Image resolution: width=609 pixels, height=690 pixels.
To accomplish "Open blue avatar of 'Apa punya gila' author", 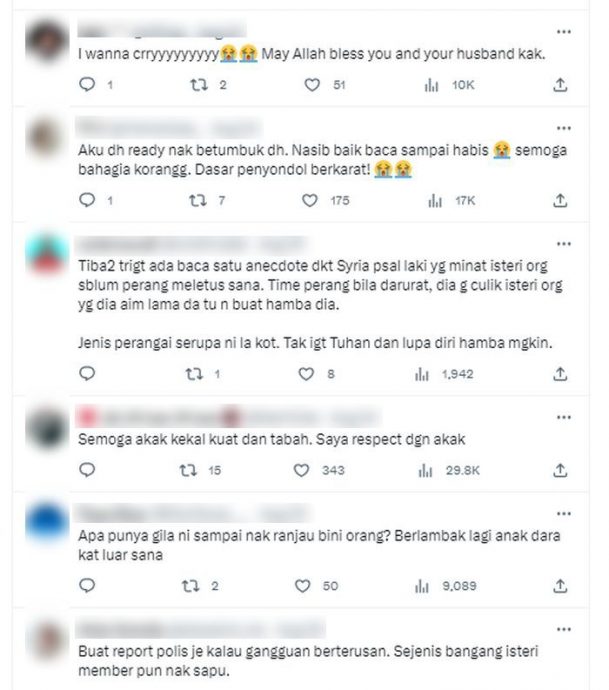I will 47,523.
